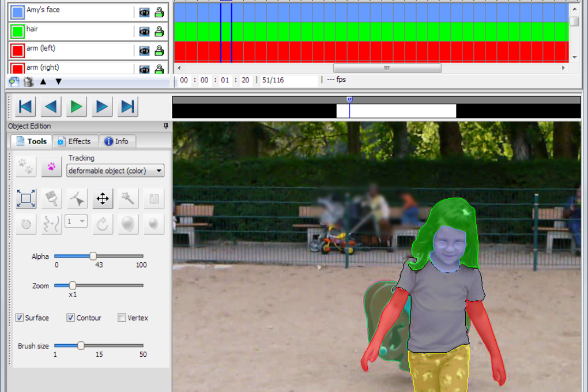This screenshot has width=588, height=392.
Task: Click the rotate arrow tool icon
Action: click(x=103, y=224)
